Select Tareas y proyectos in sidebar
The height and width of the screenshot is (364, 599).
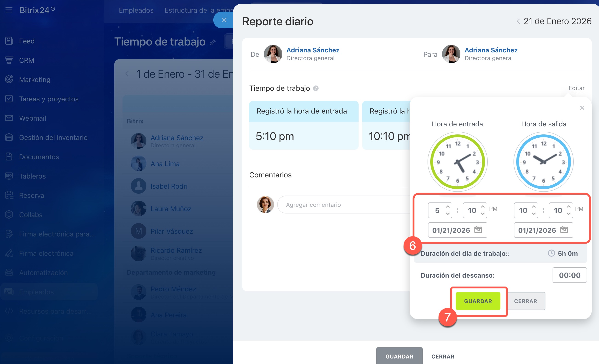coord(49,99)
